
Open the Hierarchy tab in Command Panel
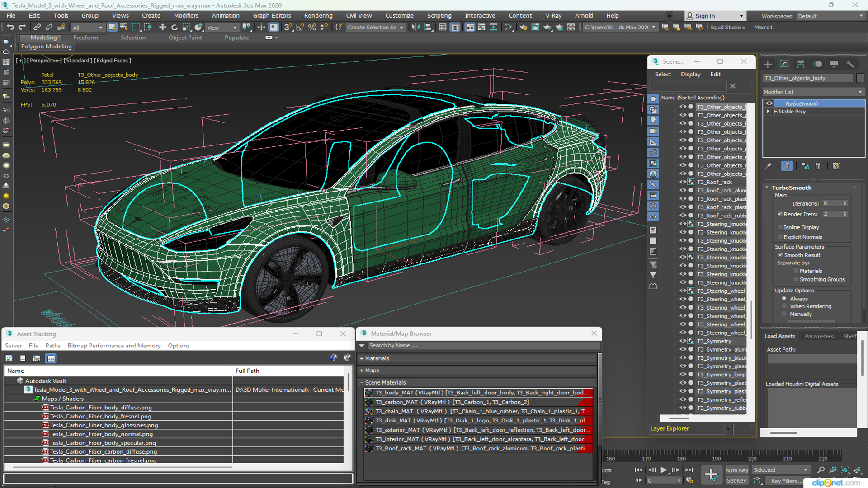pos(801,64)
